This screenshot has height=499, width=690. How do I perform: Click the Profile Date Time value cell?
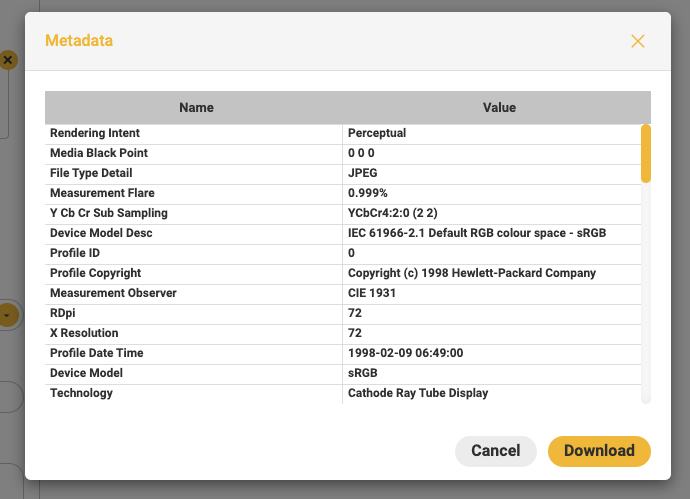click(x=492, y=353)
